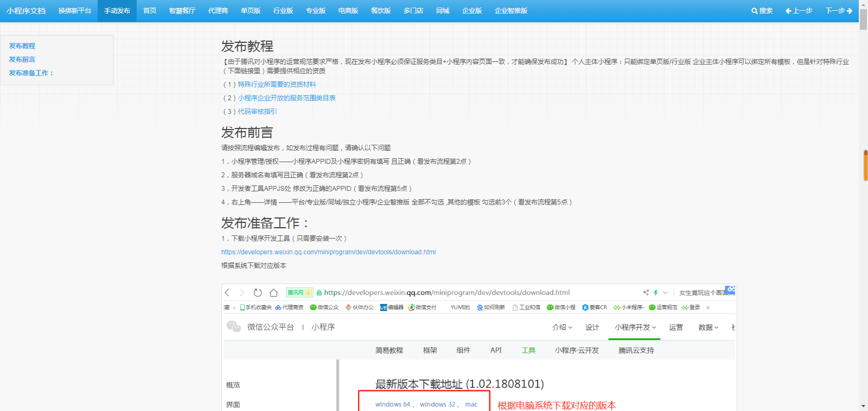This screenshot has width=868, height=411.
Task: Click the forward arrow in the embedded browser screenshot
Action: [x=242, y=293]
